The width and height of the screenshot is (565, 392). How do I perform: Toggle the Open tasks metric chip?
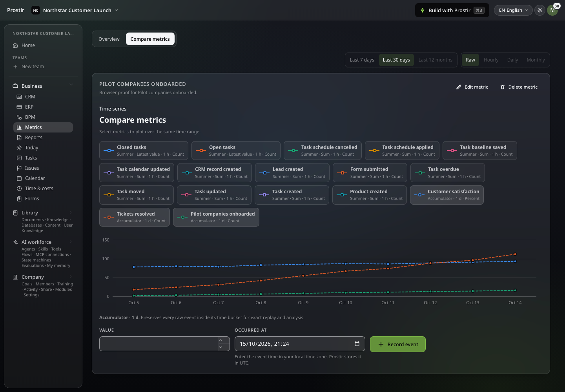tap(236, 151)
